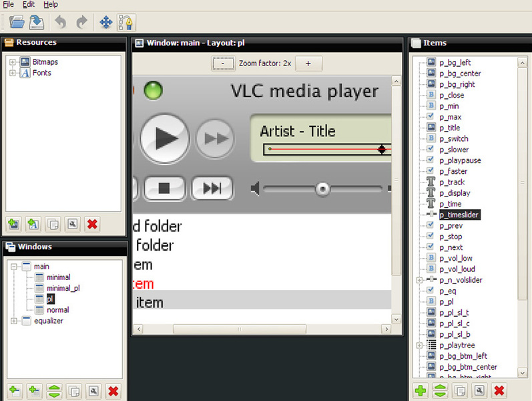This screenshot has height=401, width=532.
Task: Collapse the main window tree node
Action: 13,267
